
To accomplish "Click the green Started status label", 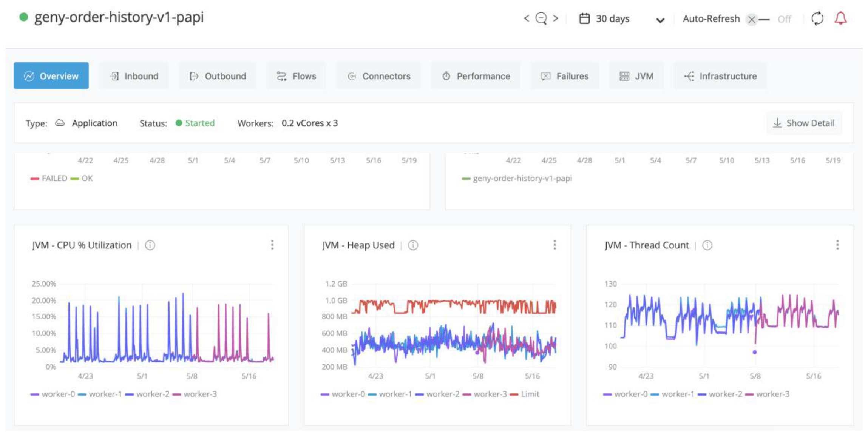I will click(200, 123).
